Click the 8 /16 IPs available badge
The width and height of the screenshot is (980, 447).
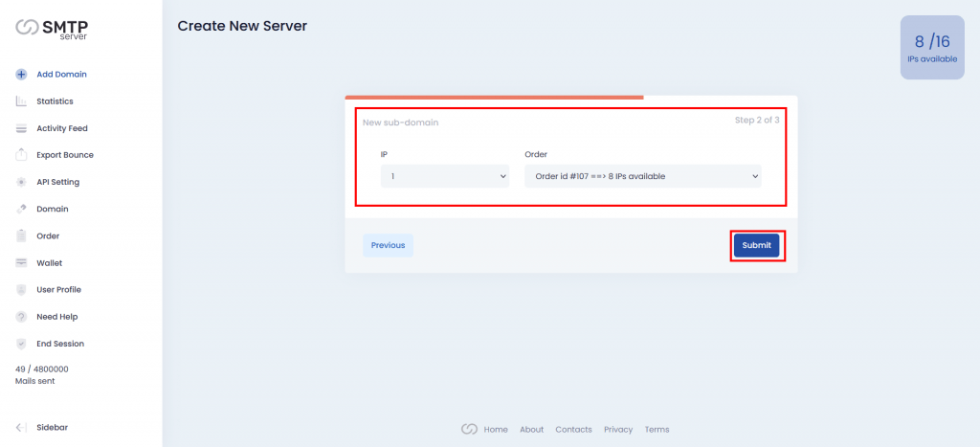pyautogui.click(x=932, y=48)
